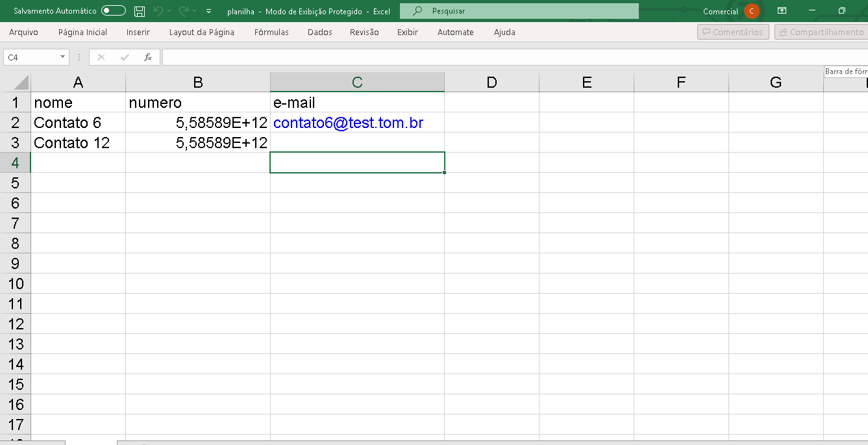
Task: Select column G header
Action: click(x=776, y=82)
